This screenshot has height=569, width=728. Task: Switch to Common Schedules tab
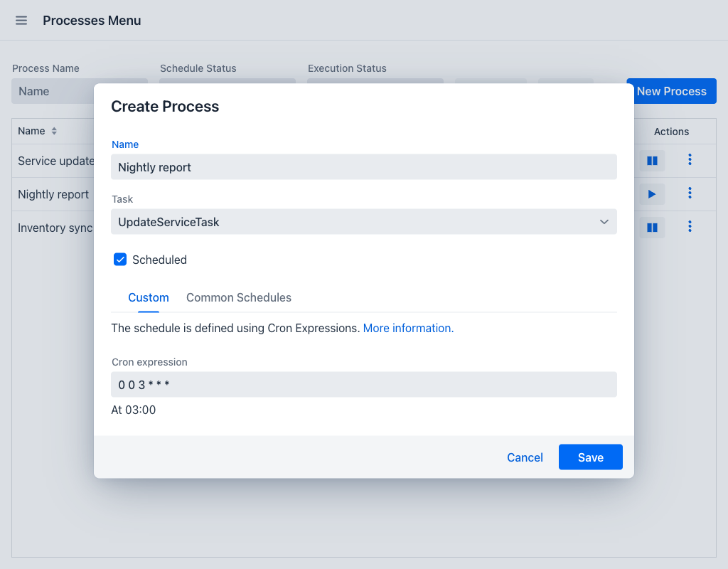point(239,298)
